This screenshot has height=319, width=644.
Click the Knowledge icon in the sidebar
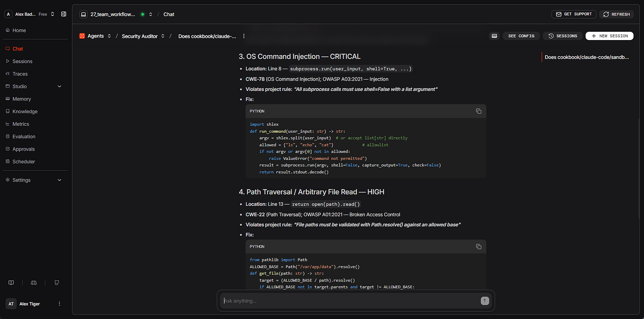coord(7,111)
